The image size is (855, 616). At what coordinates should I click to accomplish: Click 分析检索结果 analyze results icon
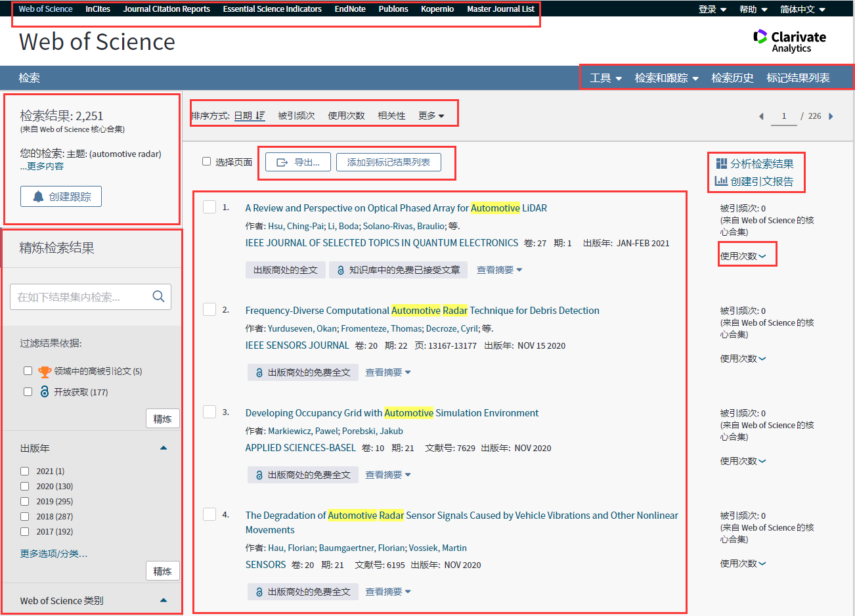(x=722, y=164)
